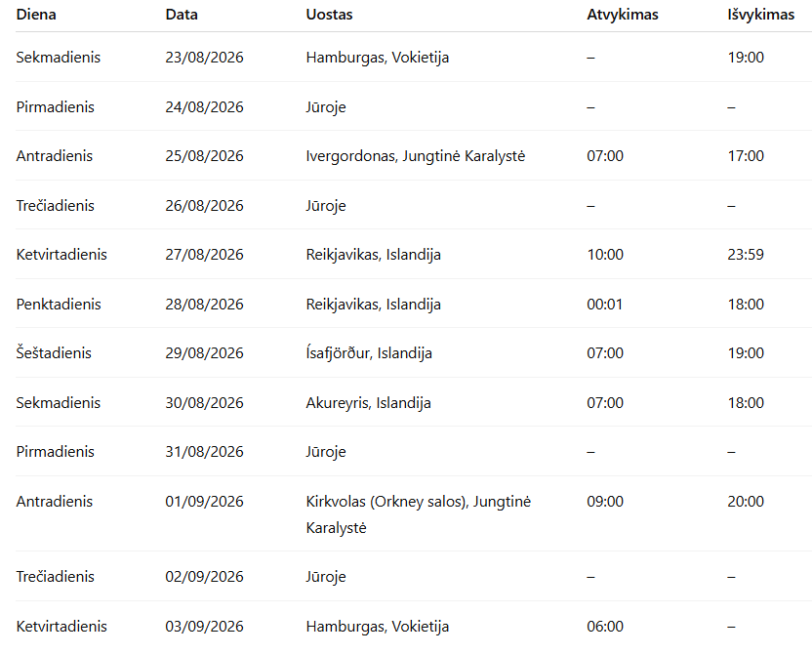Click the 10:00 arrival time
This screenshot has height=654, width=812.
[x=605, y=255]
